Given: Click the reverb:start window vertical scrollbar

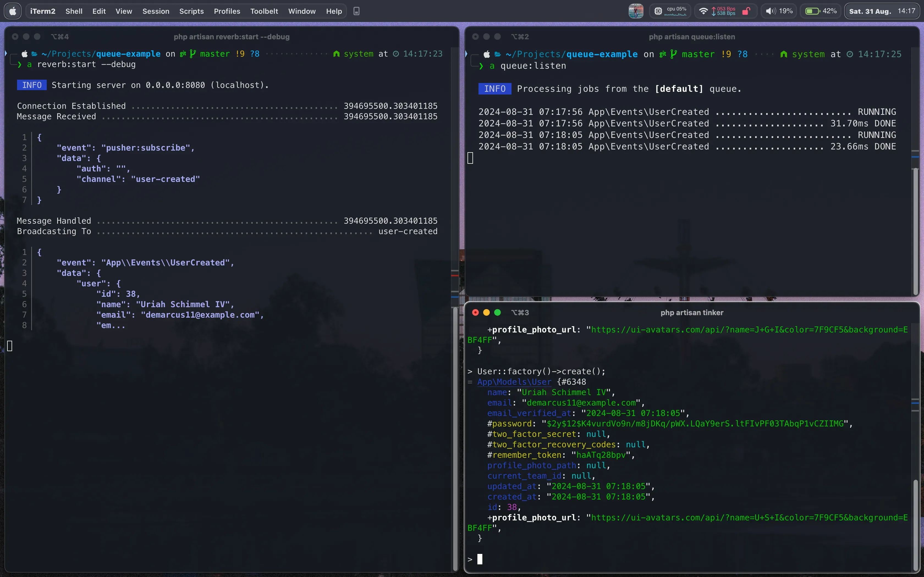Looking at the screenshot, I should (x=455, y=439).
